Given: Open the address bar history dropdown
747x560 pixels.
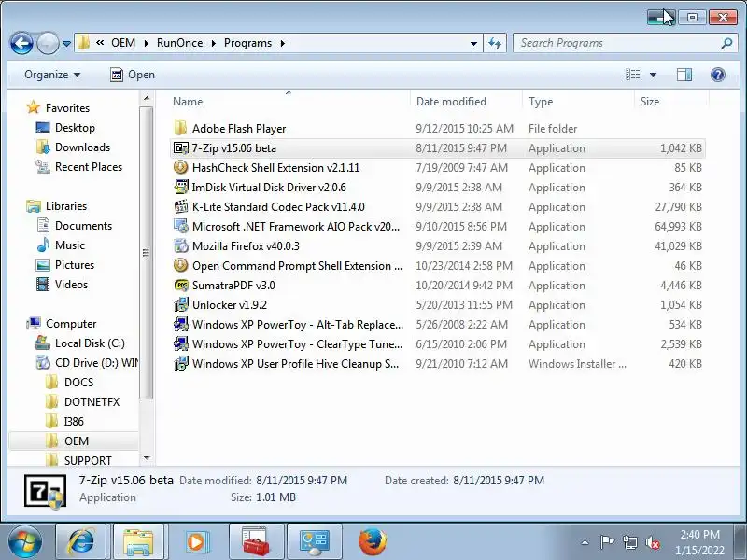Looking at the screenshot, I should pyautogui.click(x=473, y=43).
